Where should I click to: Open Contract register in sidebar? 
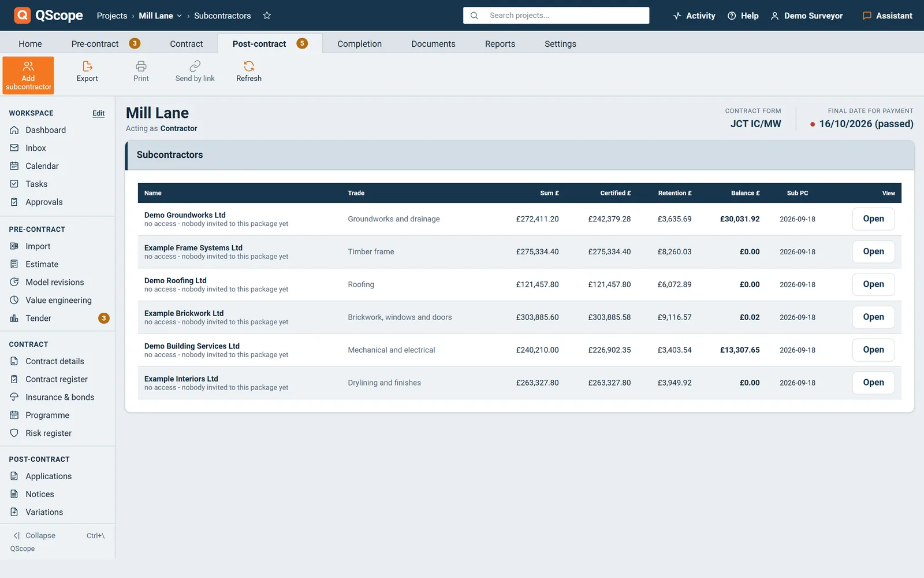click(x=57, y=379)
